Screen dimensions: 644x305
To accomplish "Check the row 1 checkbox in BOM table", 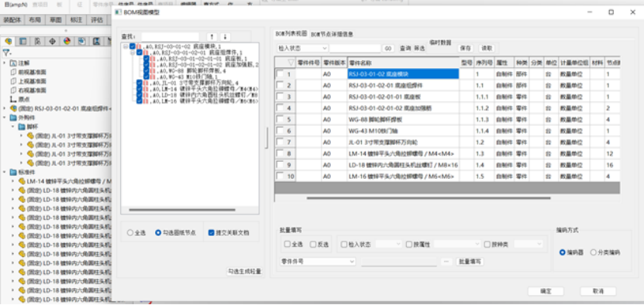I will coord(280,74).
